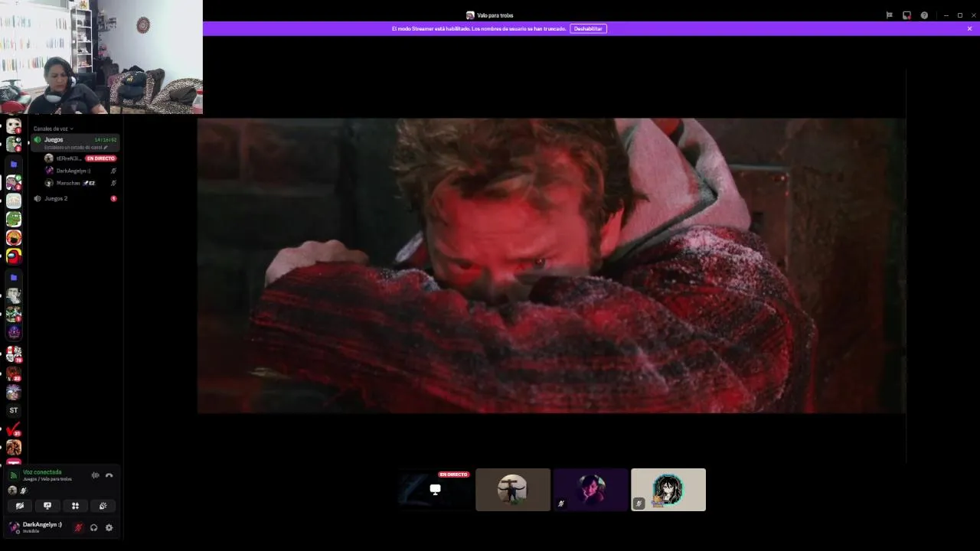Expand the upper blue server folder
Viewport: 980px width, 551px height.
pyautogui.click(x=14, y=165)
